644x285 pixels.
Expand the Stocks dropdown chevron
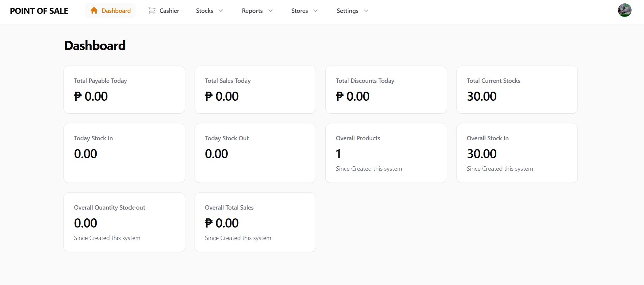221,11
